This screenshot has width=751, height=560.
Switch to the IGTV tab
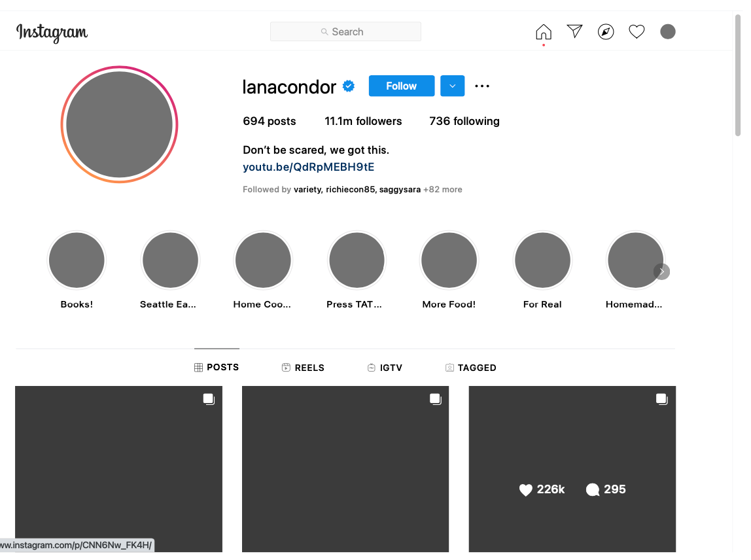(x=385, y=368)
